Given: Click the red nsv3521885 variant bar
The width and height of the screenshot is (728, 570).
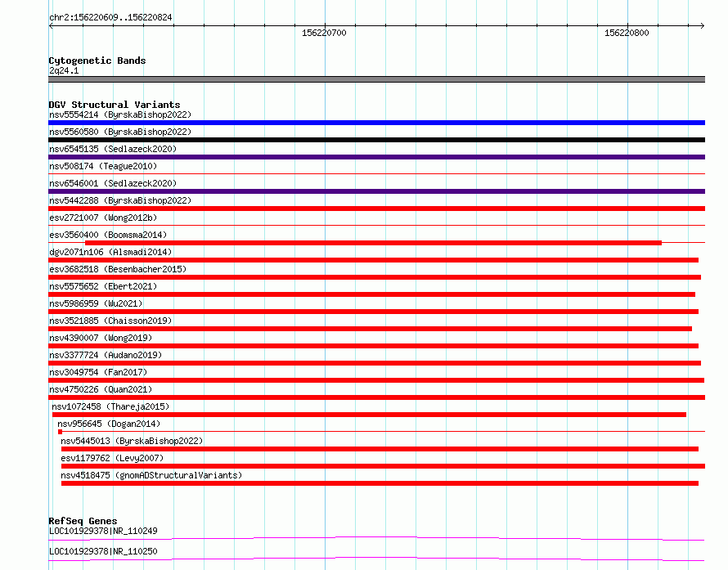Looking at the screenshot, I should click(x=370, y=329).
